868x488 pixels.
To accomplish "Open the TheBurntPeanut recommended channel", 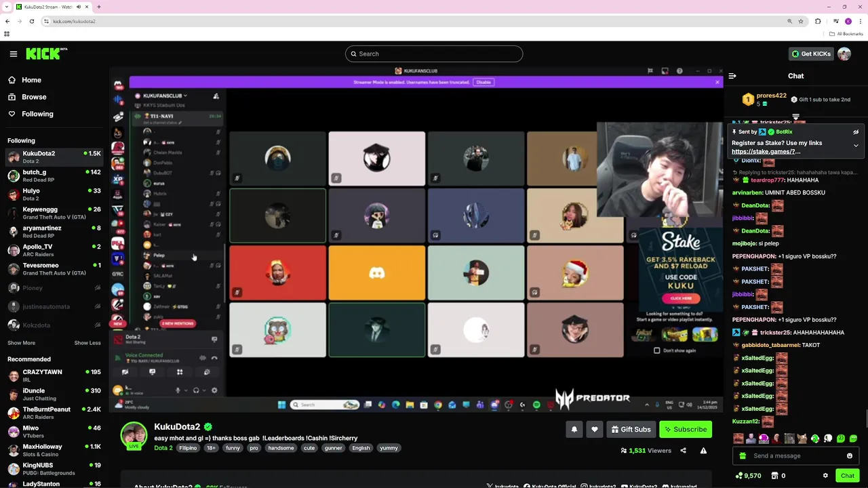I will click(x=54, y=413).
